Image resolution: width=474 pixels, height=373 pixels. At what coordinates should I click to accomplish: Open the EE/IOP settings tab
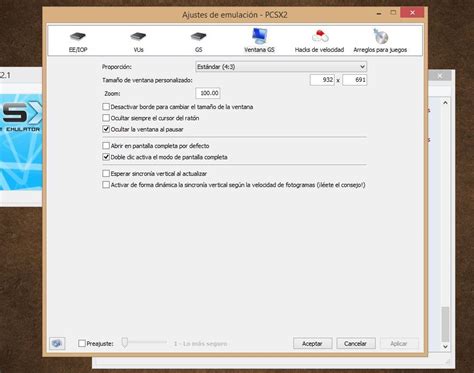click(78, 41)
